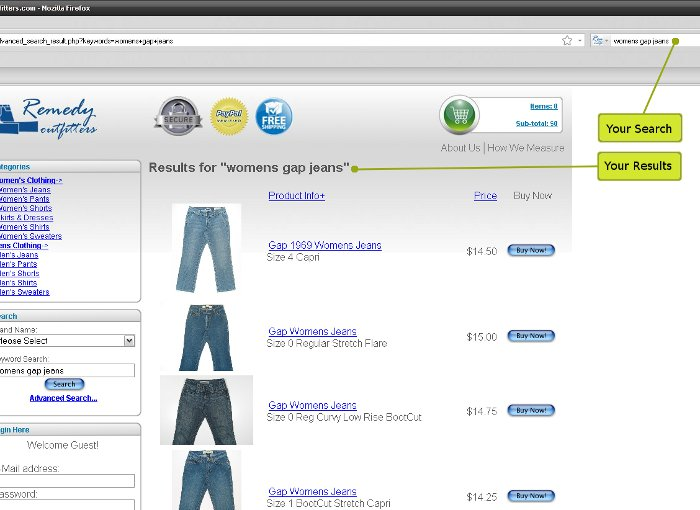
Task: Click the Remedy Outfitters logo
Action: click(x=48, y=117)
